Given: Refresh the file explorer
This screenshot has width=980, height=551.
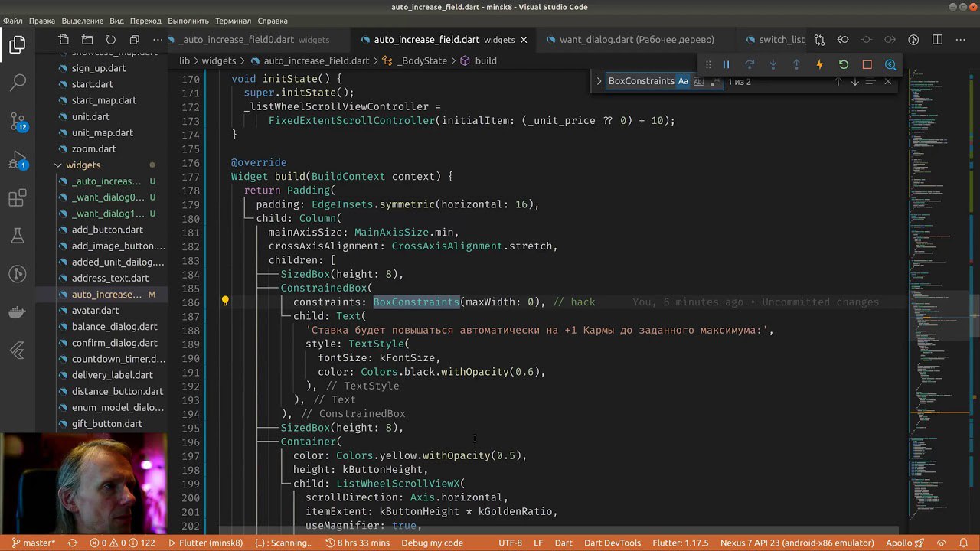Looking at the screenshot, I should pyautogui.click(x=111, y=40).
